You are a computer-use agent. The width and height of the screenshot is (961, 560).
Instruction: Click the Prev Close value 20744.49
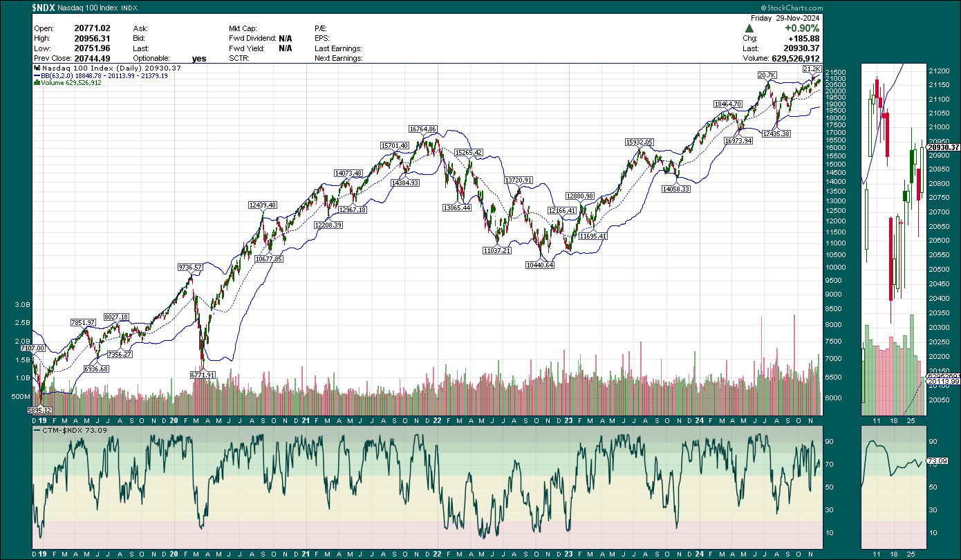[91, 59]
